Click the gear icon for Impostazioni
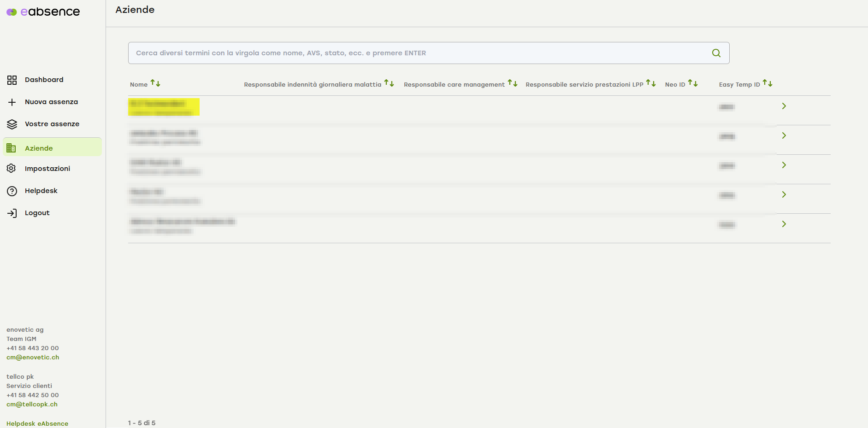The height and width of the screenshot is (428, 868). point(12,169)
